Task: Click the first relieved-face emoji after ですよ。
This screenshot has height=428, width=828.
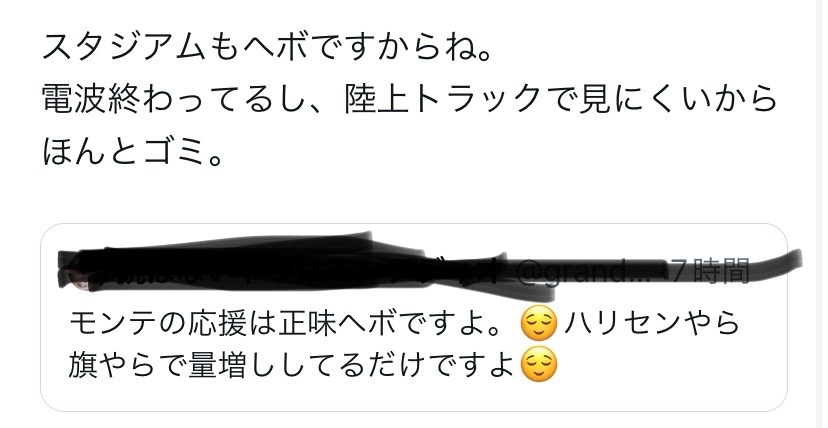Action: 539,325
